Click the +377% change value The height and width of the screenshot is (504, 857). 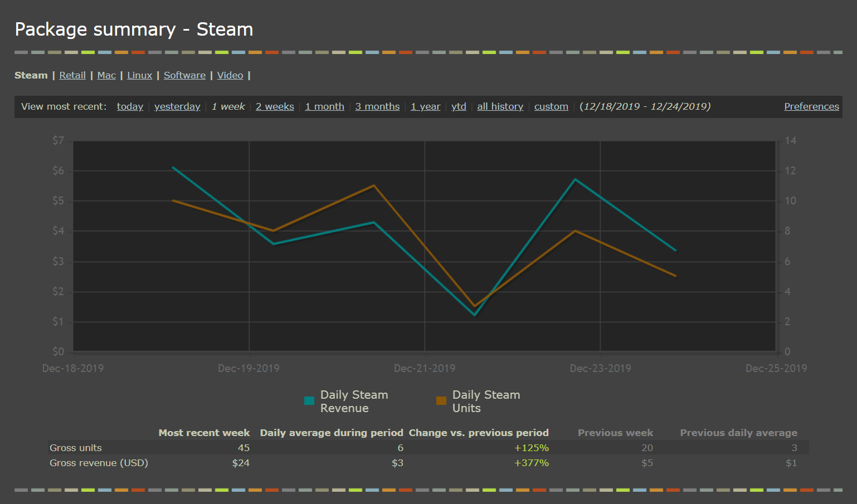coord(532,463)
